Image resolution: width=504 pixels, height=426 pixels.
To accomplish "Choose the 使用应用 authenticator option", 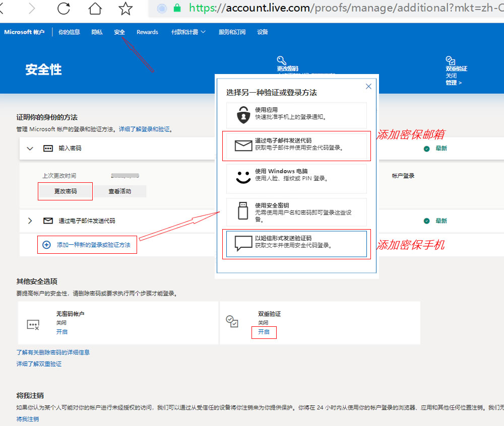I will pyautogui.click(x=296, y=116).
